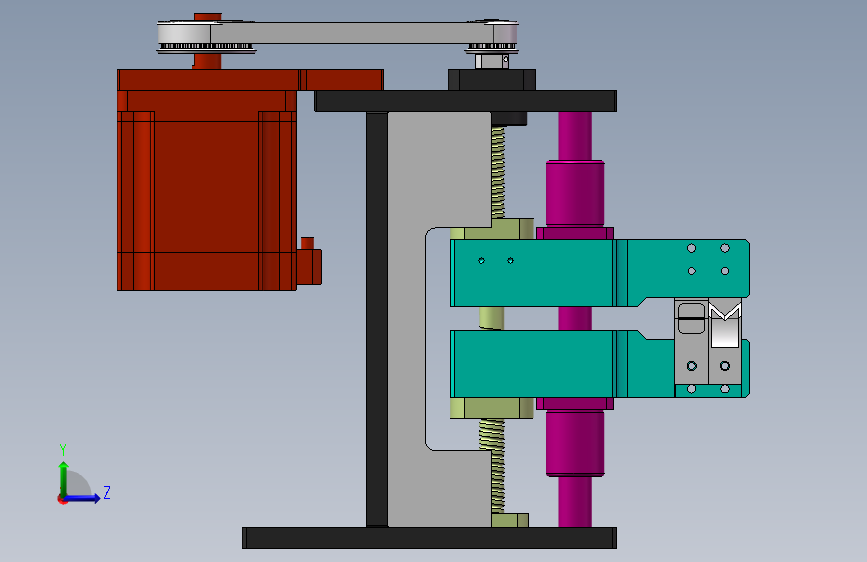Select the gray clamp block with rounded slot

[691, 342]
